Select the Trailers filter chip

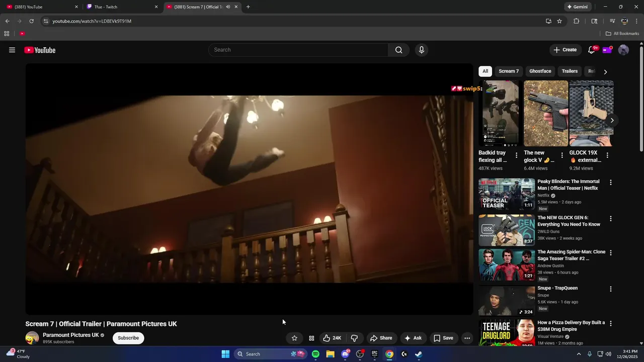[x=570, y=71]
